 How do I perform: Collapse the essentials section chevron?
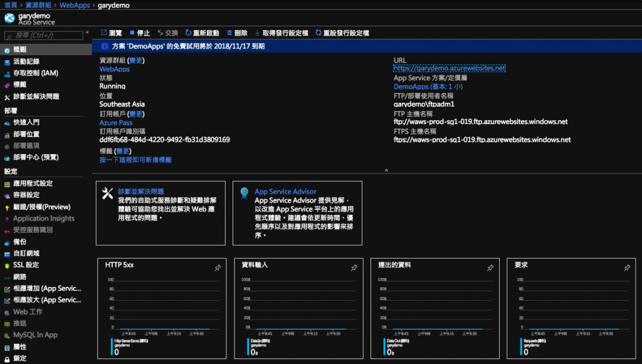pyautogui.click(x=386, y=170)
